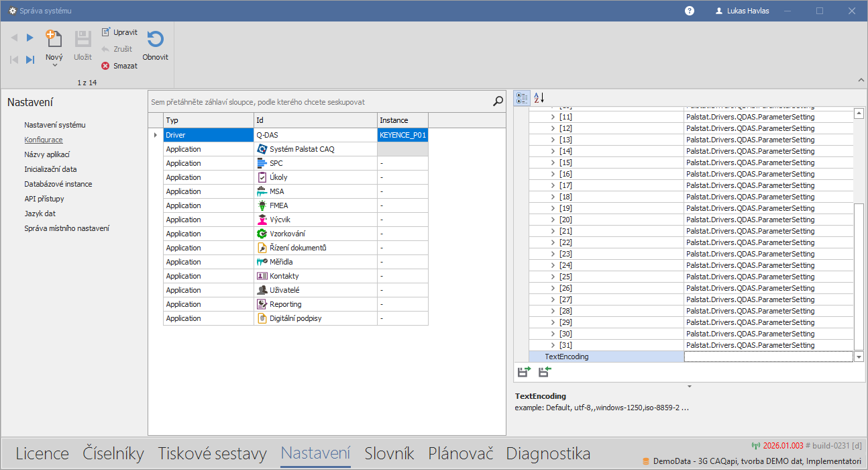Screen dimensions: 868x470
Task: Sort by the Typ column header
Action: (209, 120)
